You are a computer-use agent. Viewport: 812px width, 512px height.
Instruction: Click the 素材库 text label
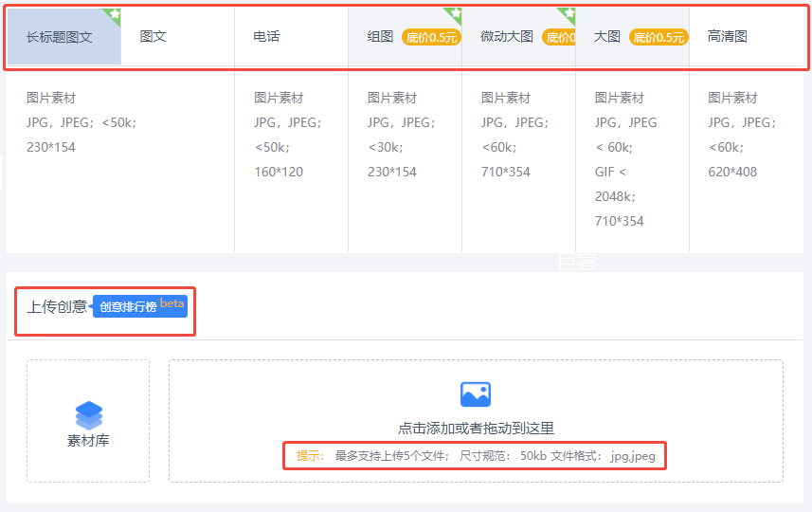(x=88, y=441)
